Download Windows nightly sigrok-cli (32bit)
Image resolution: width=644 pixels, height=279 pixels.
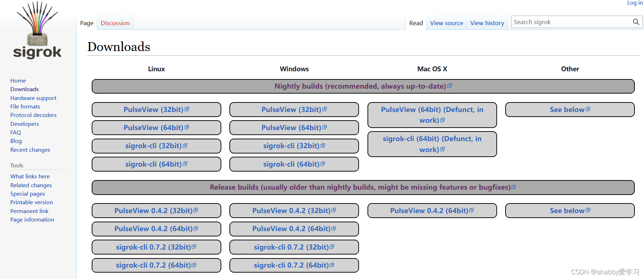coord(294,146)
